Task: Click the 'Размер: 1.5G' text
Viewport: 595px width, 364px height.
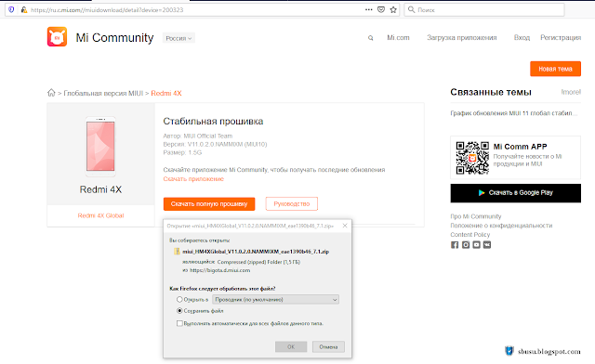Action: (x=182, y=152)
